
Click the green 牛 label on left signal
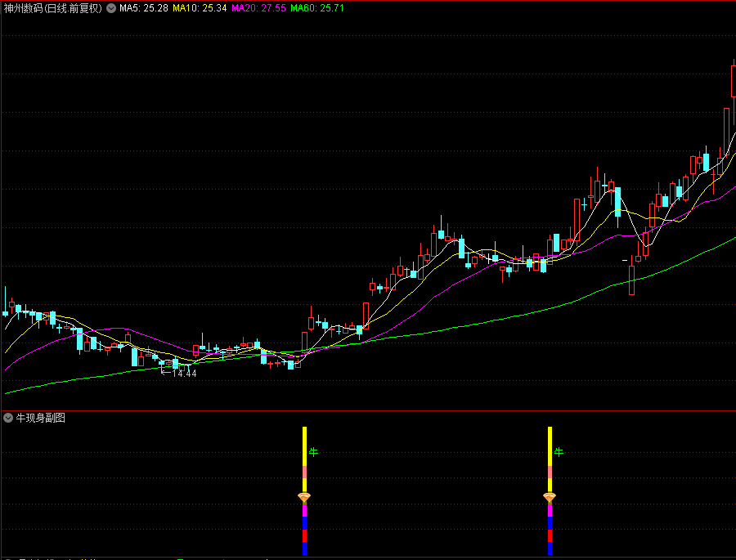click(313, 452)
